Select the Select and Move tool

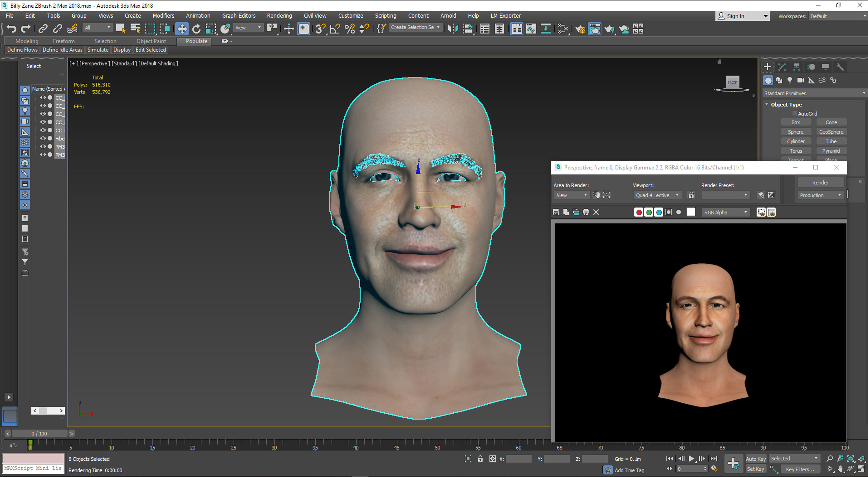182,29
